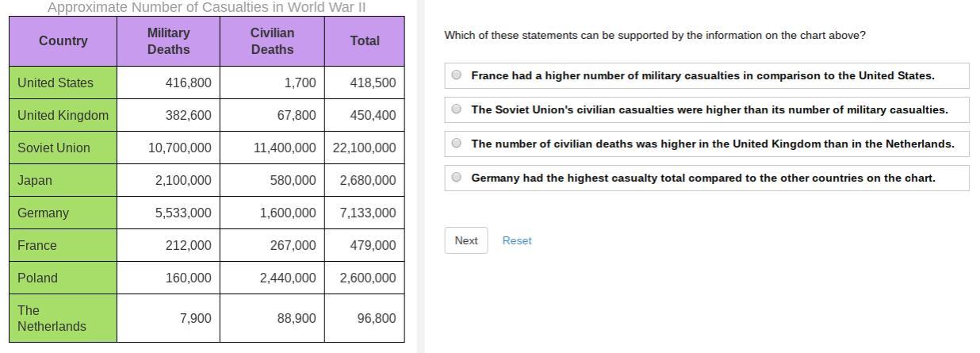980x353 pixels.
Task: Click the question text above the answers
Action: tap(655, 36)
